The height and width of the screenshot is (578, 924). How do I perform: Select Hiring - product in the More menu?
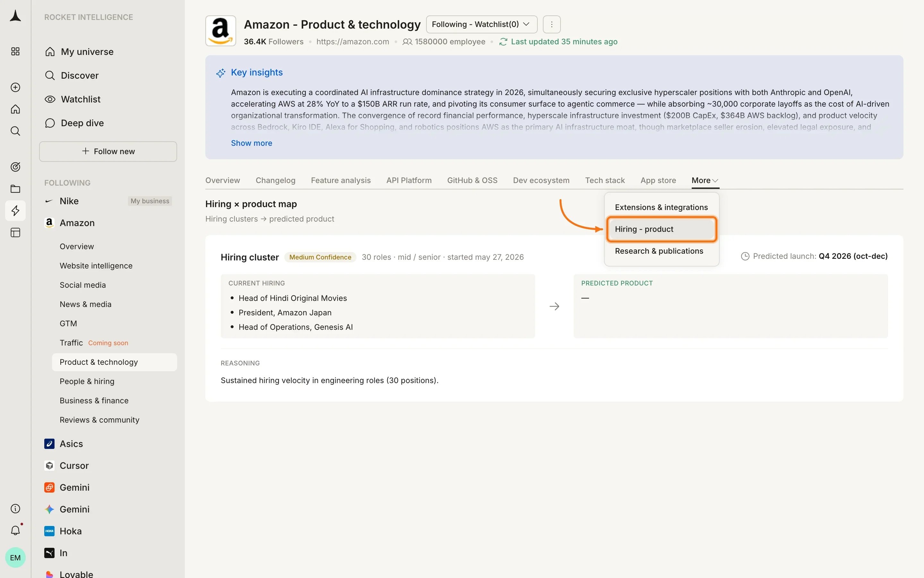click(661, 229)
